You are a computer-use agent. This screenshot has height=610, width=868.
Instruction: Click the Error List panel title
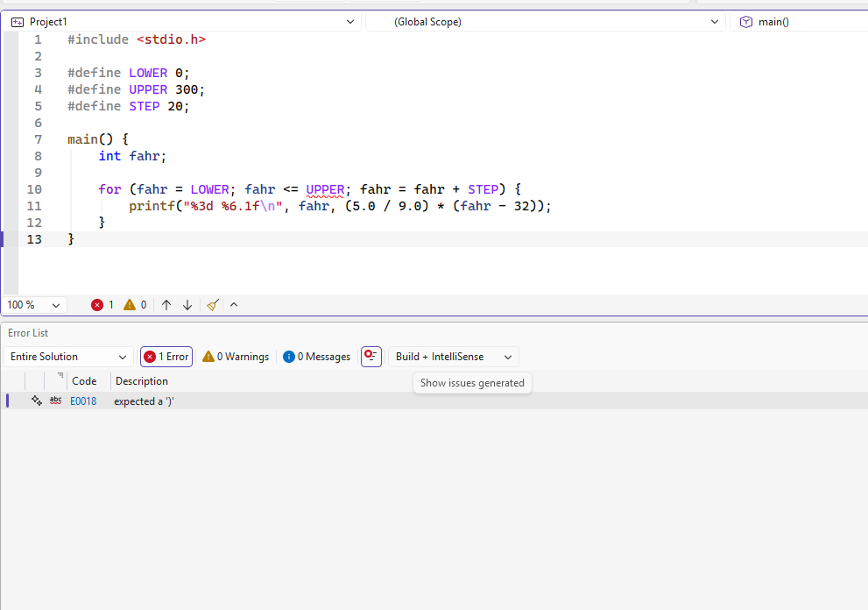[28, 333]
